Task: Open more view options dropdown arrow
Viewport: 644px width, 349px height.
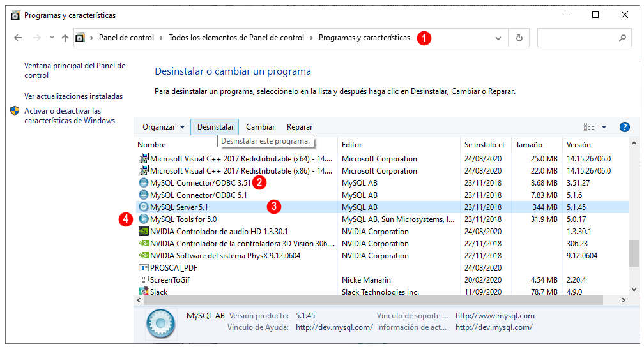Action: click(604, 127)
